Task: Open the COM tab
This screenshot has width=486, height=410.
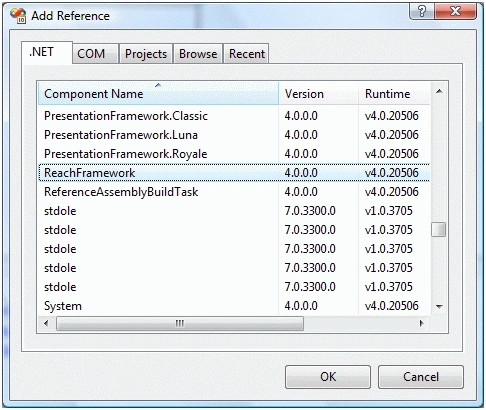Action: [x=95, y=54]
